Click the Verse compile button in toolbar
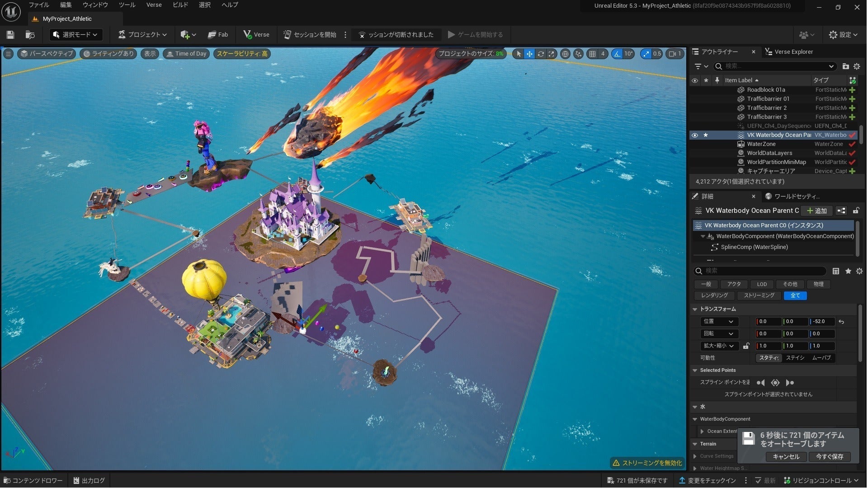Screen dimensions: 868x488 (x=256, y=35)
